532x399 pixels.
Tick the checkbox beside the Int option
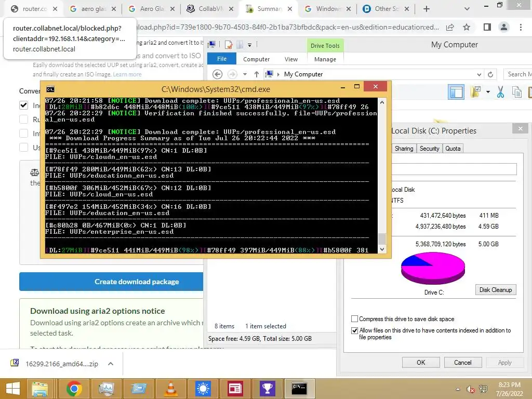click(x=23, y=134)
